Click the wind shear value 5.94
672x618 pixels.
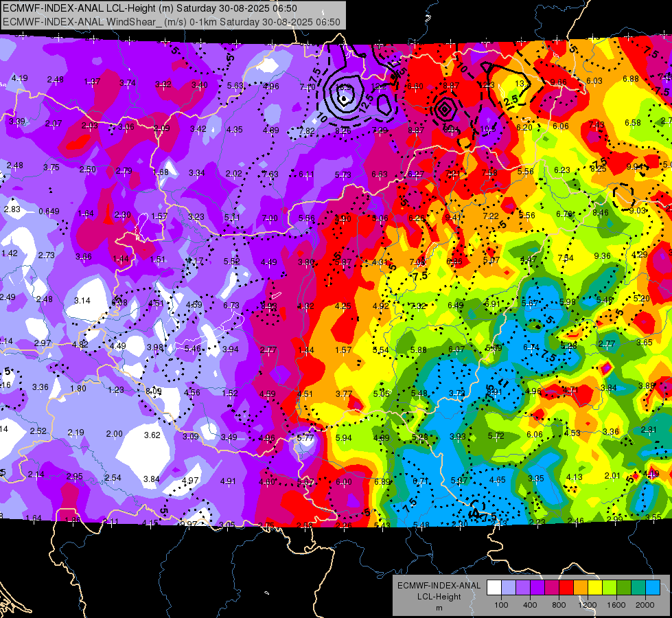click(344, 438)
